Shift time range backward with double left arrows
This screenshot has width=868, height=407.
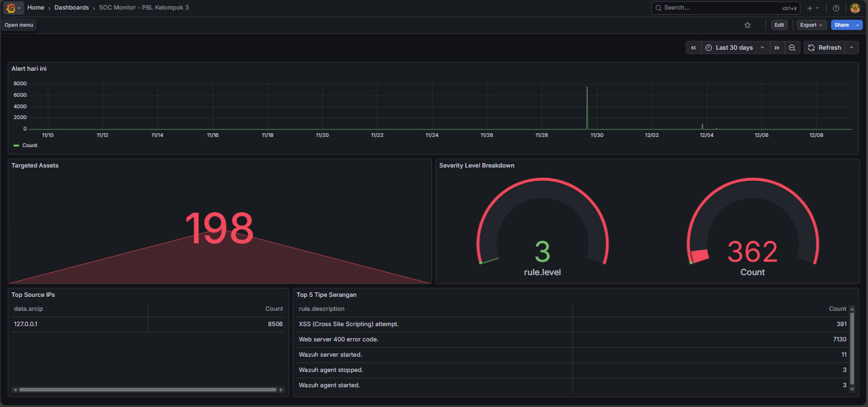(x=693, y=47)
